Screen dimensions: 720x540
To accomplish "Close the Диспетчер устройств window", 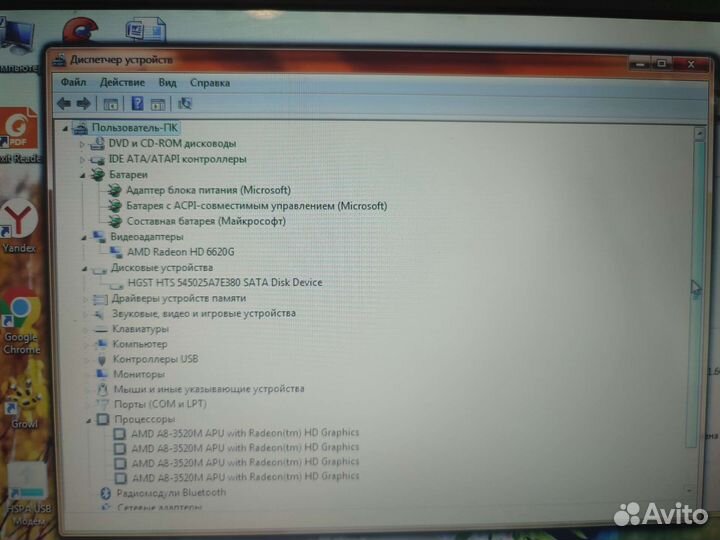I will [x=692, y=64].
